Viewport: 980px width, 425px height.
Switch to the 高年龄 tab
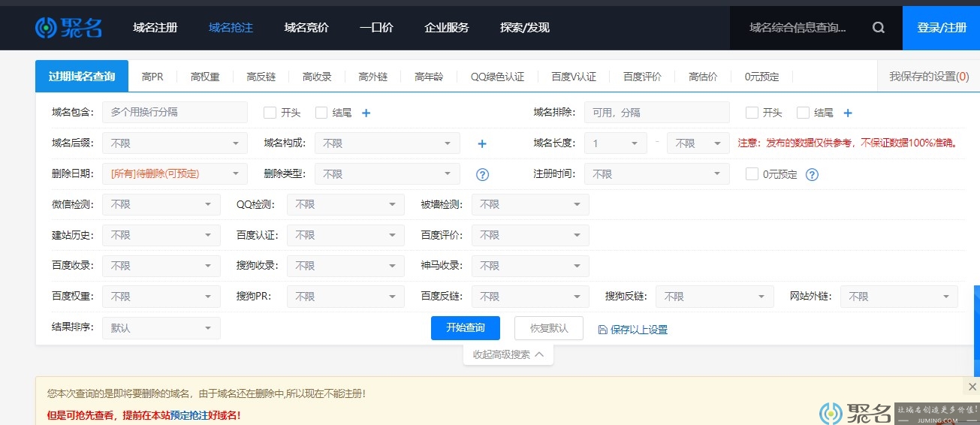429,77
